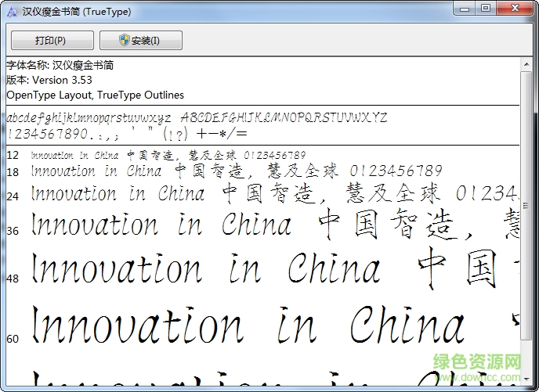Screen dimensions: 539x392
Task: Click the size 24 sample row label
Action: (x=13, y=196)
